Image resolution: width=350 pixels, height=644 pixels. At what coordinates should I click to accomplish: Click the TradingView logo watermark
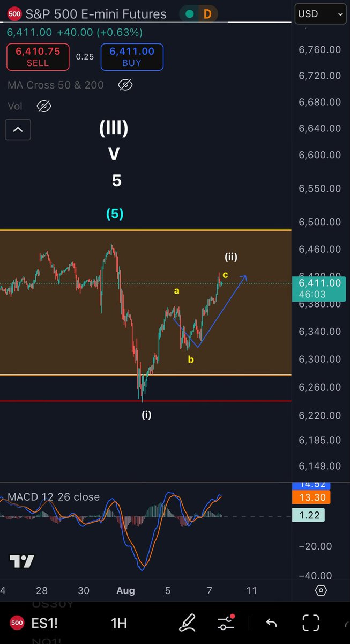pos(22,561)
